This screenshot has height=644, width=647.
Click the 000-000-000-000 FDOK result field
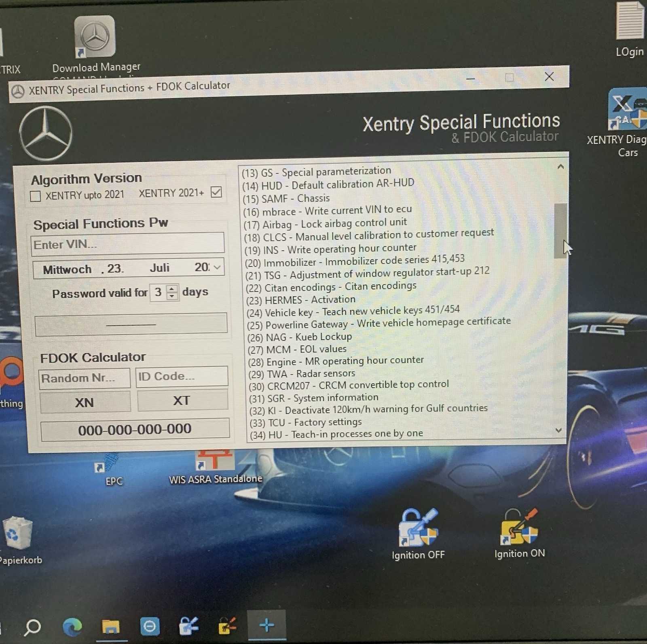click(135, 430)
